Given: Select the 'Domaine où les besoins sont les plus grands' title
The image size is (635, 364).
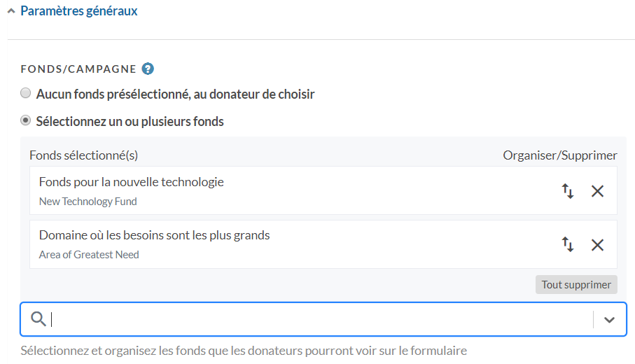Looking at the screenshot, I should coord(154,235).
